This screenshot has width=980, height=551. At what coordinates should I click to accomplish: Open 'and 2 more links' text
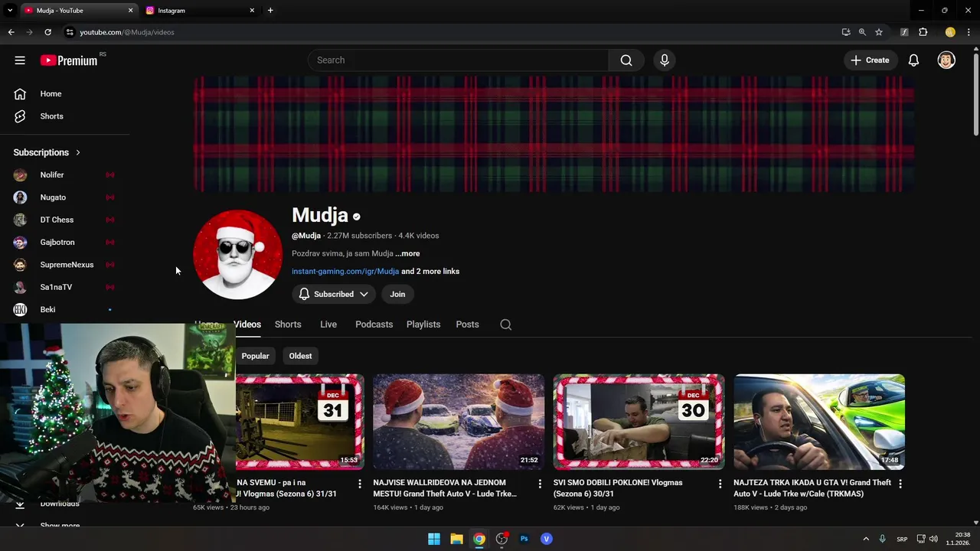[x=430, y=272]
